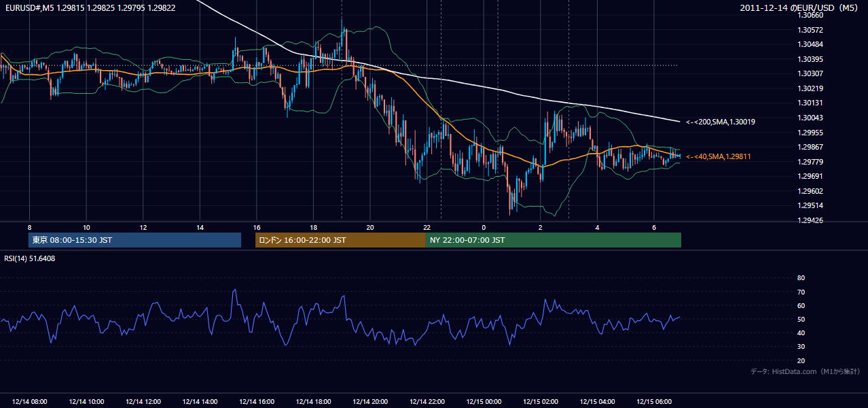Click RSI level 40 on the indicator axis

click(801, 333)
